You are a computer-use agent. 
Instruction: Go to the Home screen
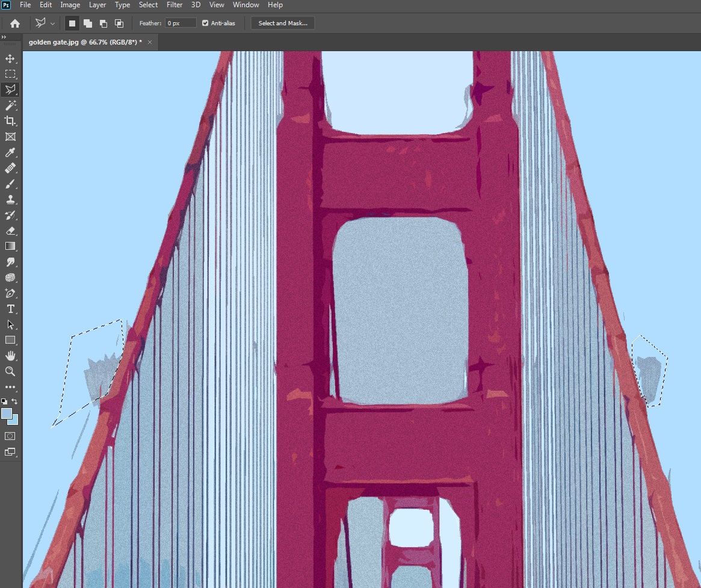click(15, 23)
